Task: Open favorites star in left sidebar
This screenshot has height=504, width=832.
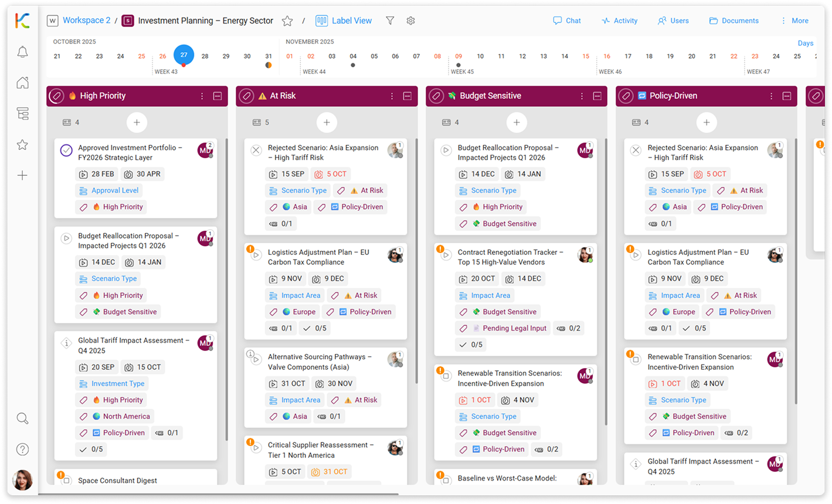Action: pos(22,145)
